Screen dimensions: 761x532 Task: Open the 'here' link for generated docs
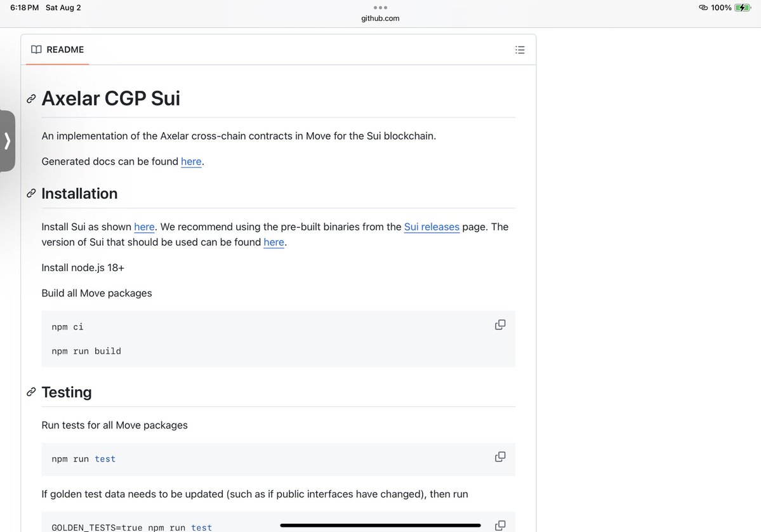click(191, 162)
